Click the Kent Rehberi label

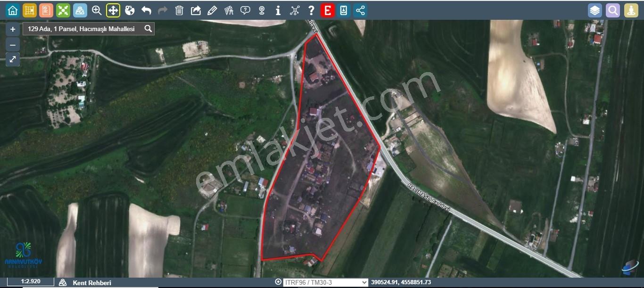tap(92, 283)
